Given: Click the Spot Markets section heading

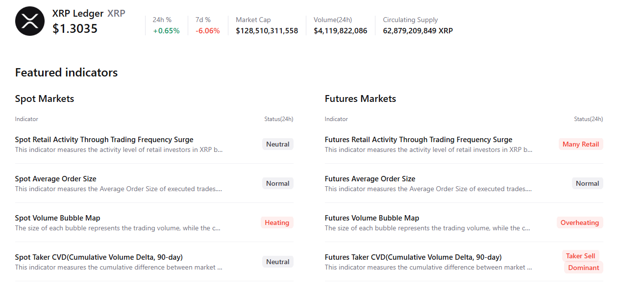Looking at the screenshot, I should click(x=45, y=99).
